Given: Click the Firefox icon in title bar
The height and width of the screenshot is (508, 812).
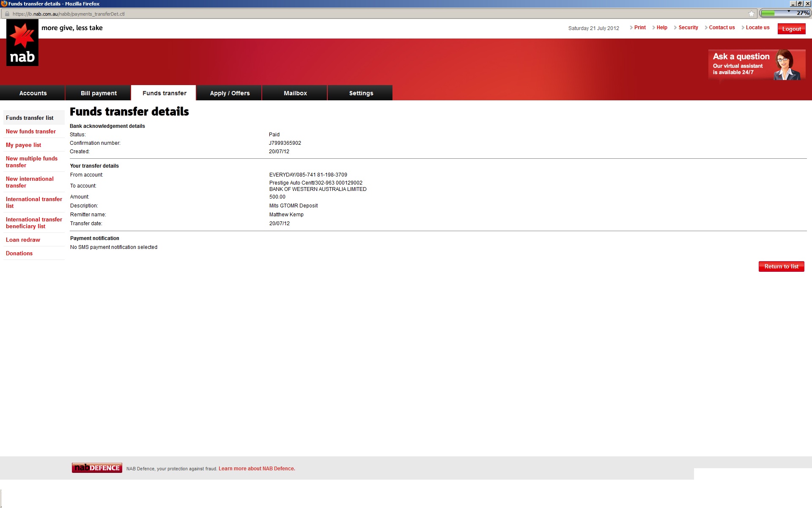Looking at the screenshot, I should click(4, 3).
